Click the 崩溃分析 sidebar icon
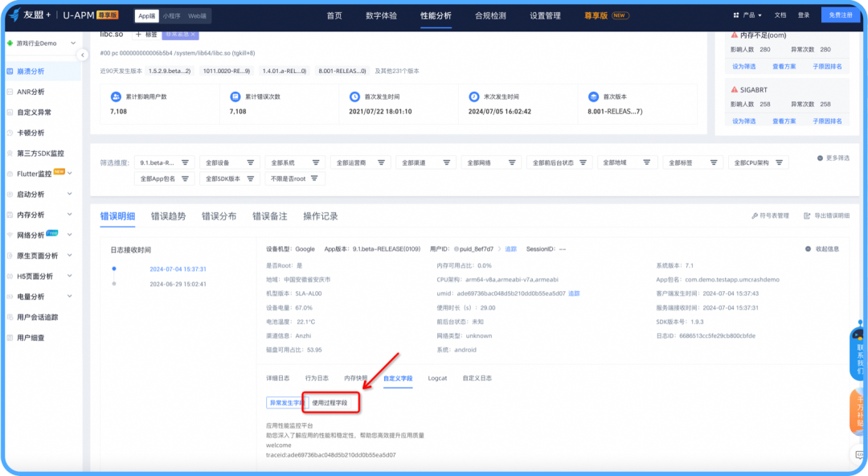This screenshot has height=476, width=868. (10, 72)
